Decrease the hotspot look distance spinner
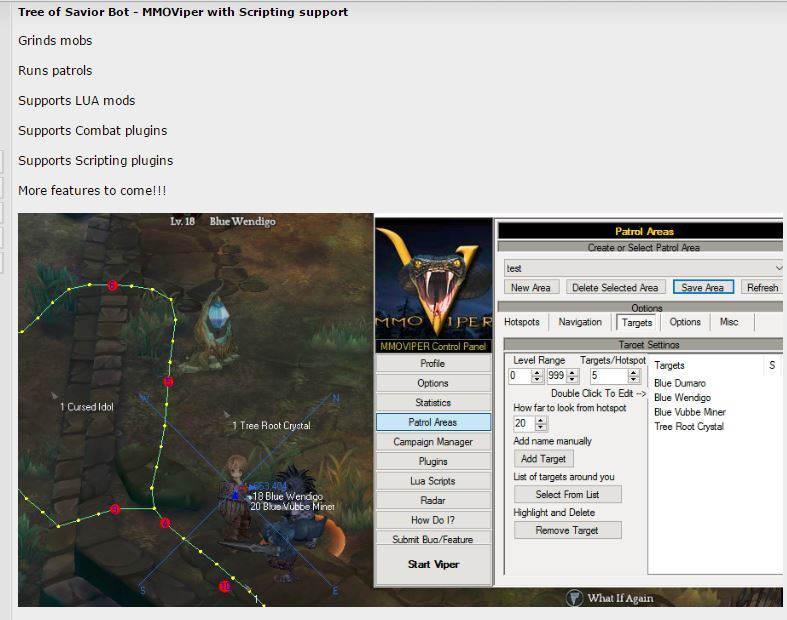 541,428
